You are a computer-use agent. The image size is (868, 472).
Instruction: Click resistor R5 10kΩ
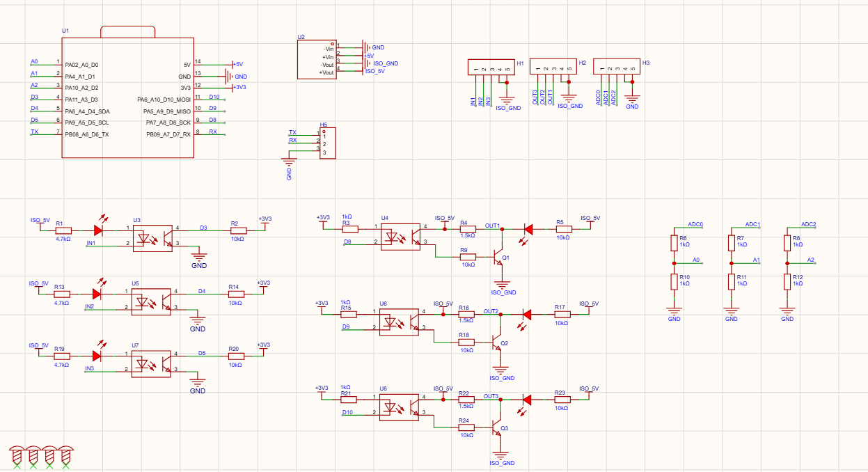coord(563,229)
